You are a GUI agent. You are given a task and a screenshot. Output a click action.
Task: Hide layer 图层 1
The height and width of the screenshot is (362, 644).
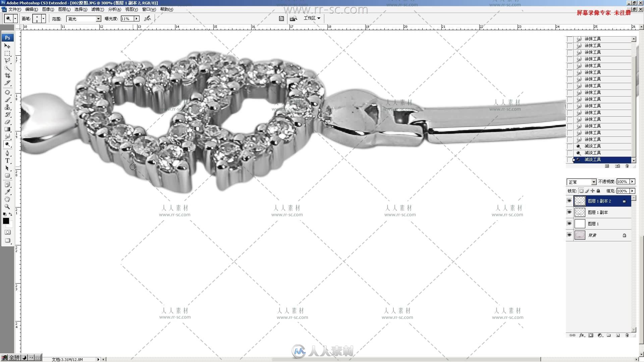[569, 224]
